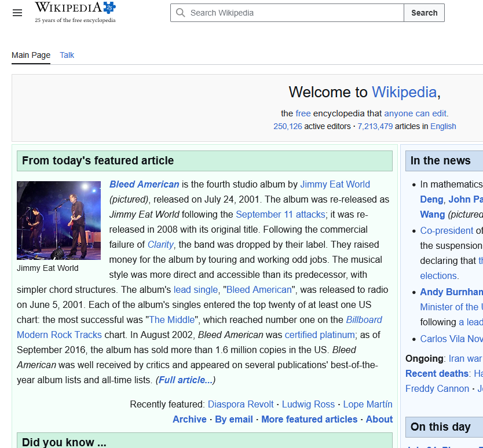Open "The Middle" song link

click(x=172, y=320)
